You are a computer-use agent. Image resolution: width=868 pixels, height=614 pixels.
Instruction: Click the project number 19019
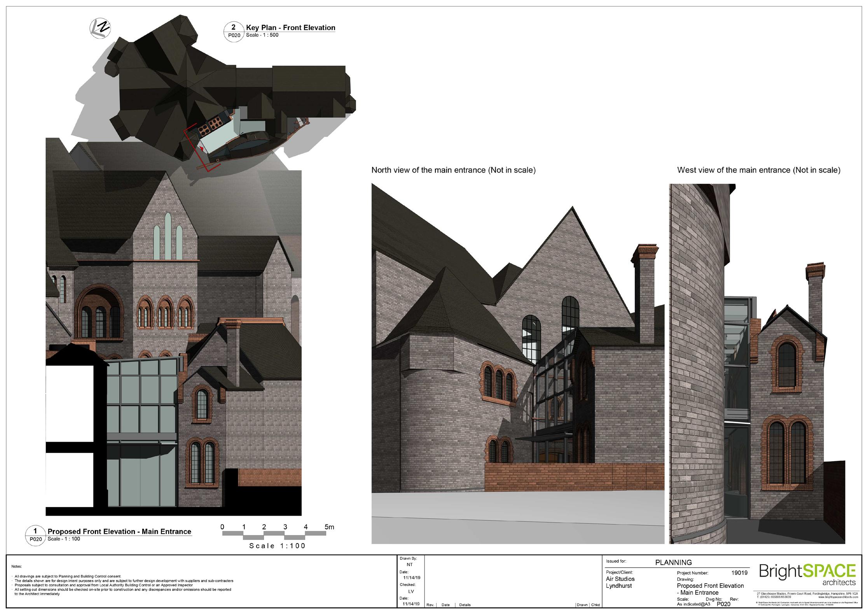coord(739,573)
